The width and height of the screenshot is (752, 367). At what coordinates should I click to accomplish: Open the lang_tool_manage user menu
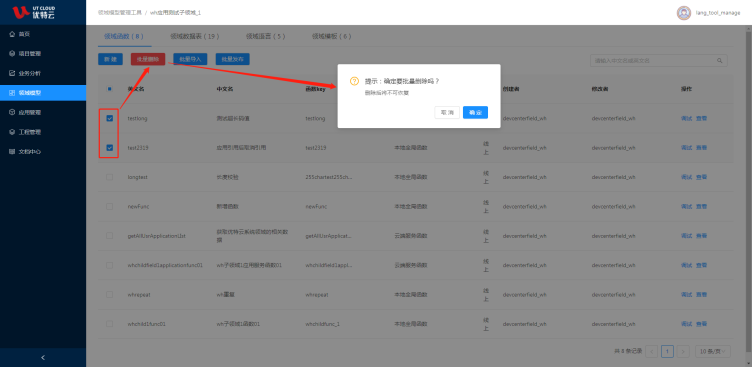coord(717,13)
